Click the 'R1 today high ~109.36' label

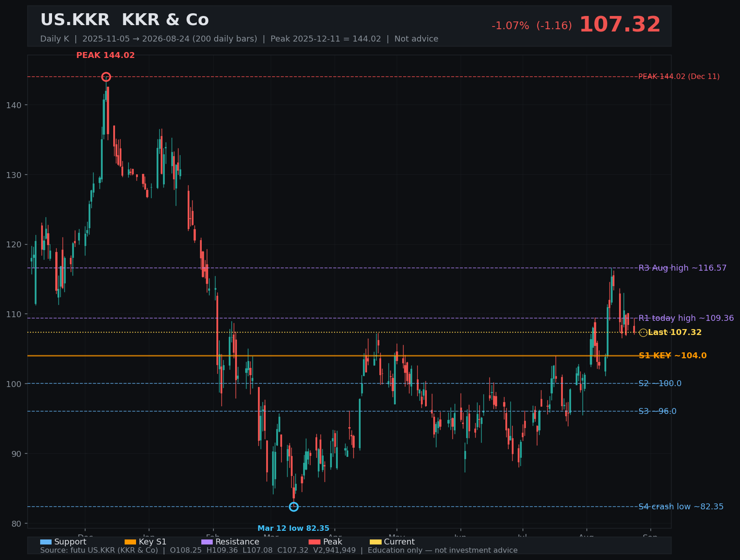686,318
